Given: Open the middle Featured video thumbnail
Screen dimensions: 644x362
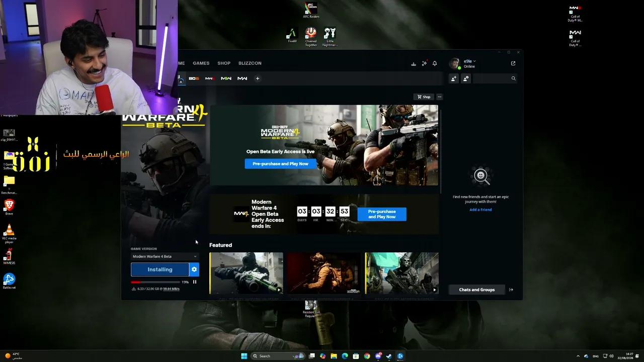Looking at the screenshot, I should coord(324,273).
